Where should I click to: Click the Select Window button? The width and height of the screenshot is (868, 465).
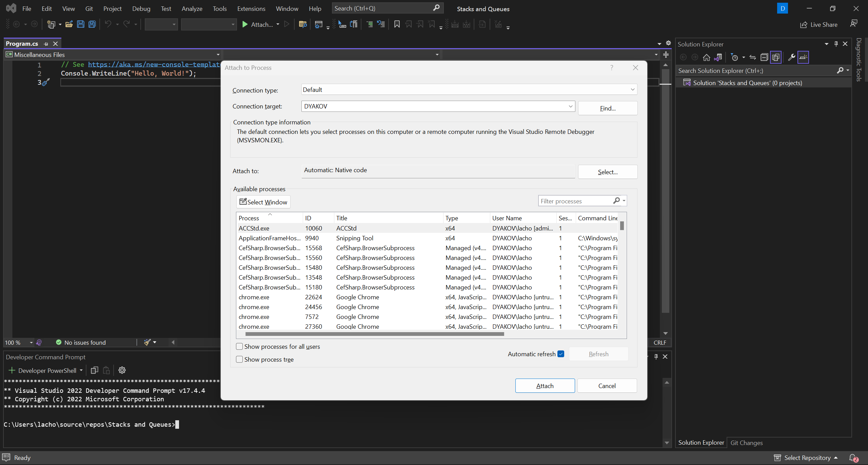(x=263, y=202)
